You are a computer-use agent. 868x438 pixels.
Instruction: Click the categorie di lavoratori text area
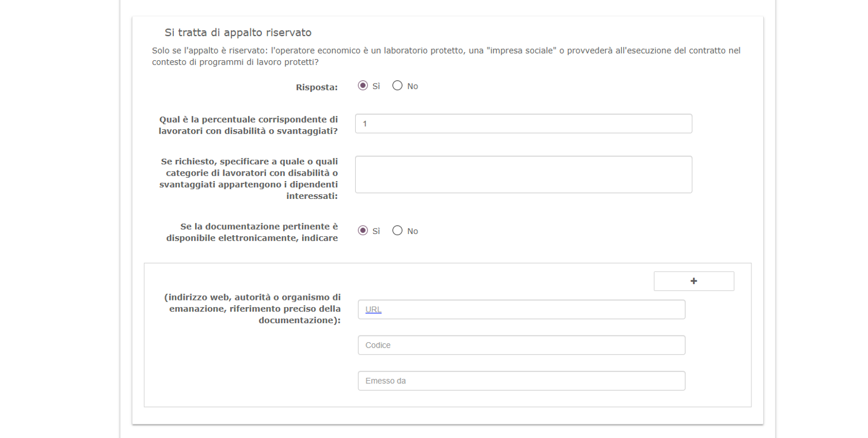[x=523, y=174]
